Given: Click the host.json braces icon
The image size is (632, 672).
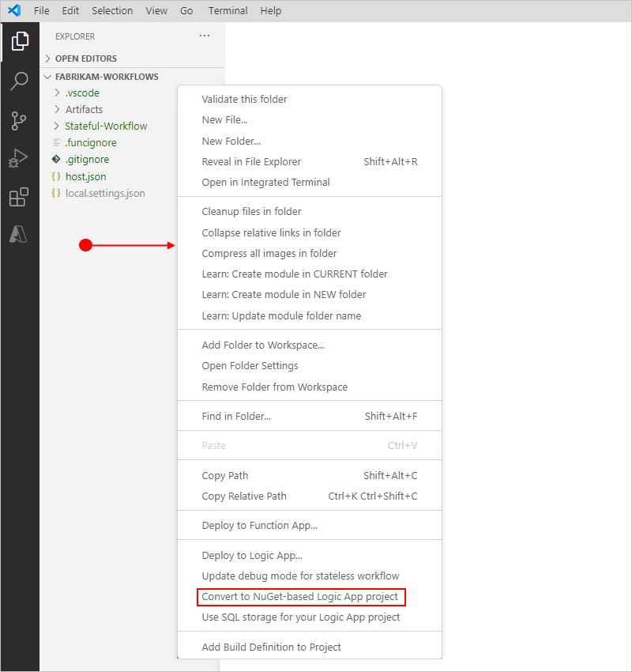Looking at the screenshot, I should pos(56,176).
